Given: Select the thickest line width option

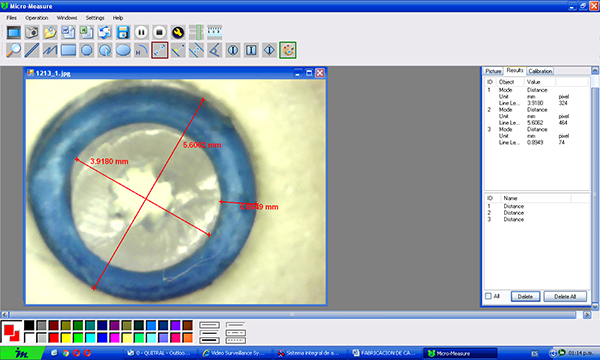Looking at the screenshot, I should 210,340.
